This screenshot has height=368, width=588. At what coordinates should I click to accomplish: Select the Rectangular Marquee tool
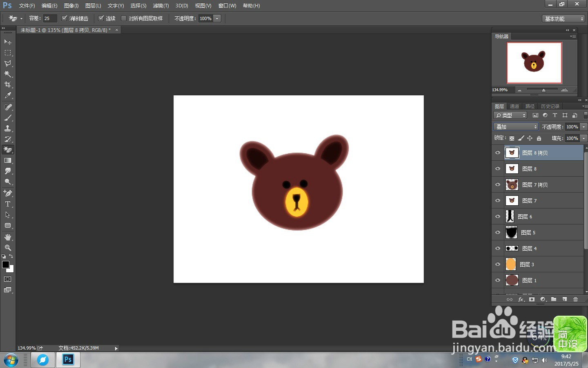[x=8, y=52]
